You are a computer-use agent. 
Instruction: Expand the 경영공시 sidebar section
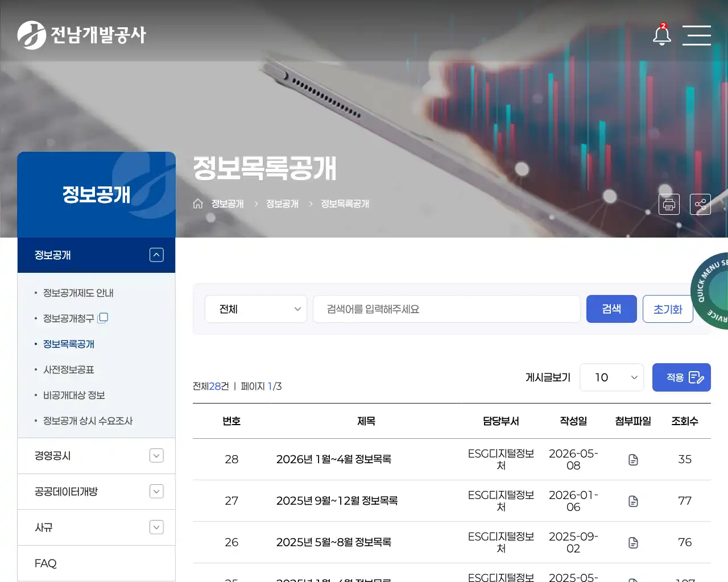pyautogui.click(x=156, y=456)
